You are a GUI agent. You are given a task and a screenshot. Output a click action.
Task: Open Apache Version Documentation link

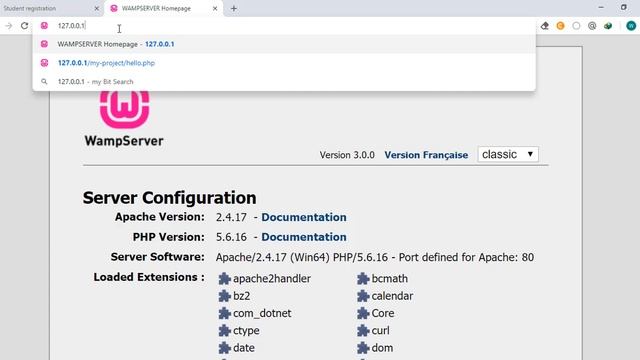304,217
